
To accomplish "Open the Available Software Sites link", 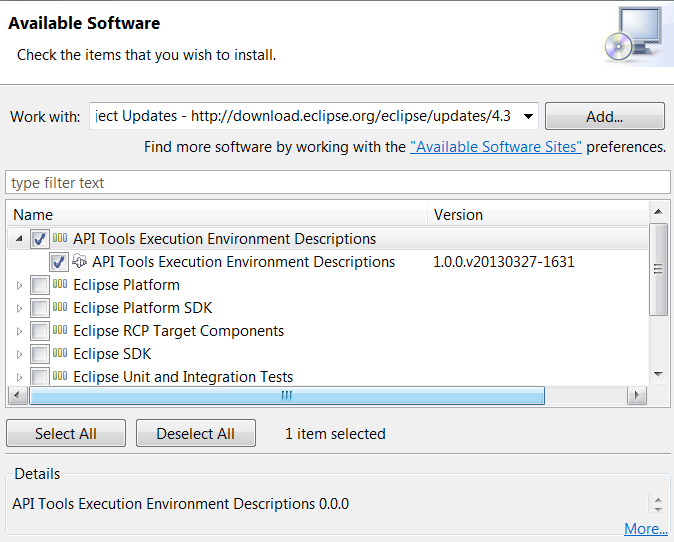I will click(x=496, y=147).
